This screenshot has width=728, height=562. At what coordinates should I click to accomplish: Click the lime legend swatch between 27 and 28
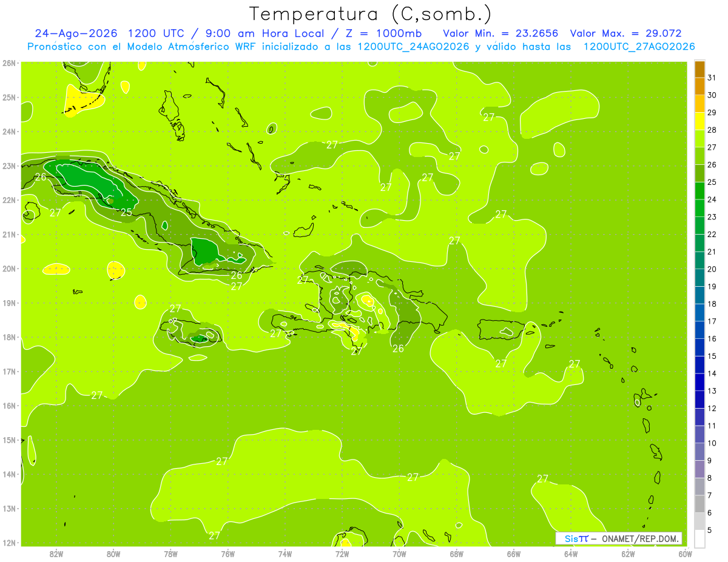699,139
